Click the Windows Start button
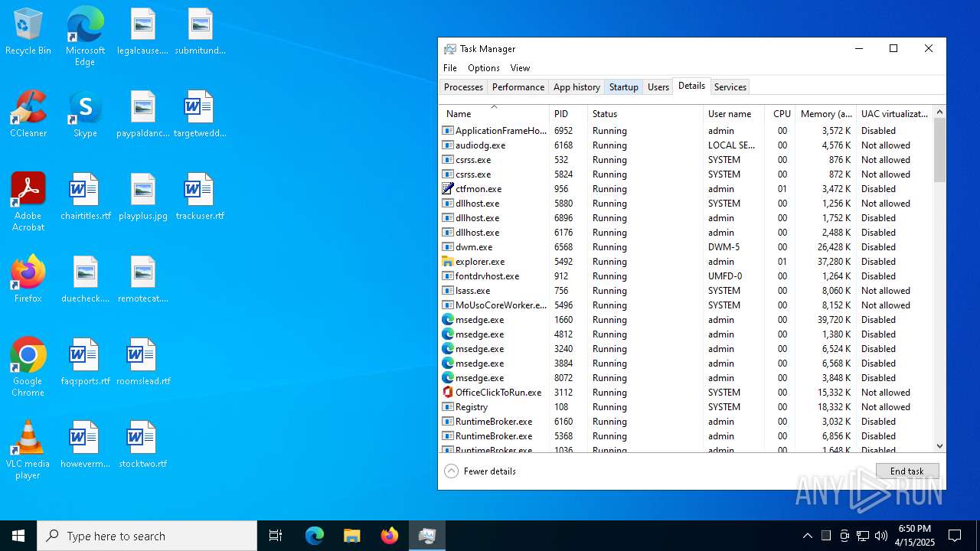Screen dimensions: 980x551 18,536
